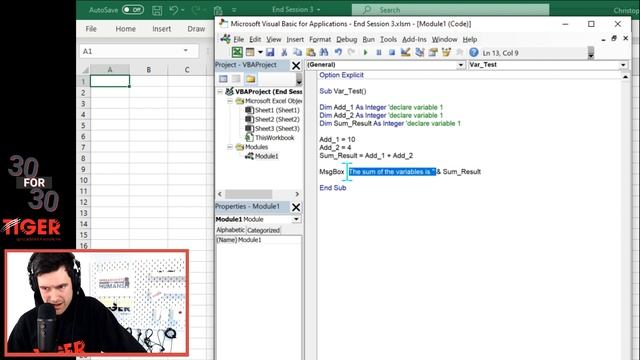Run Sub with green play icon

[365, 52]
